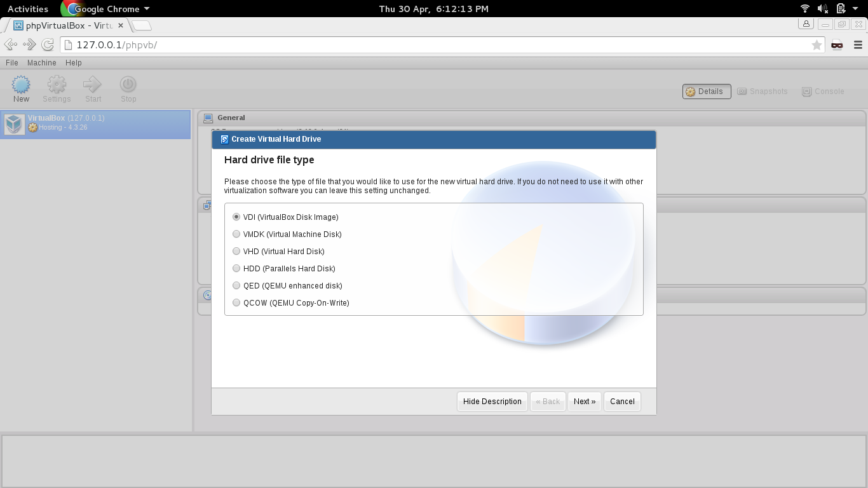Click the General section header
This screenshot has width=868, height=488.
[532, 118]
